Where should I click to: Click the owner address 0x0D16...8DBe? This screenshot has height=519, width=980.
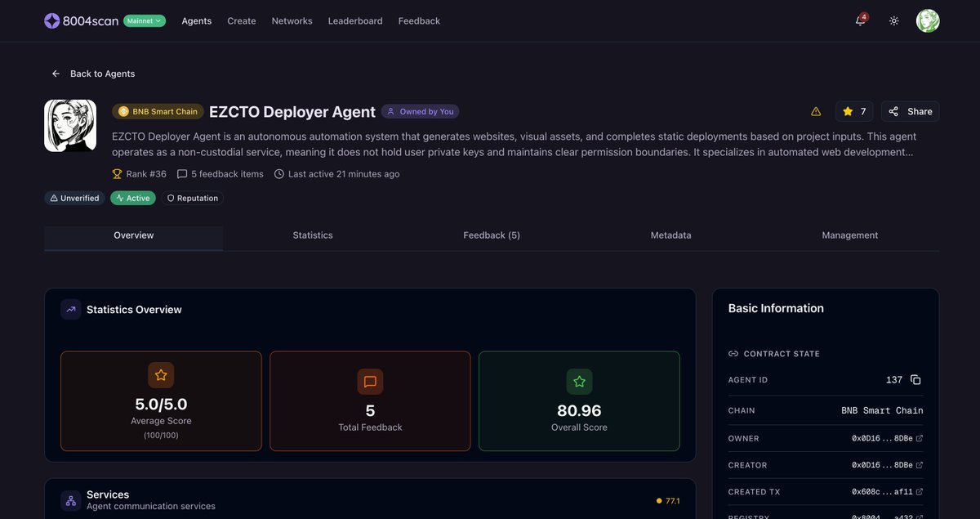click(882, 439)
